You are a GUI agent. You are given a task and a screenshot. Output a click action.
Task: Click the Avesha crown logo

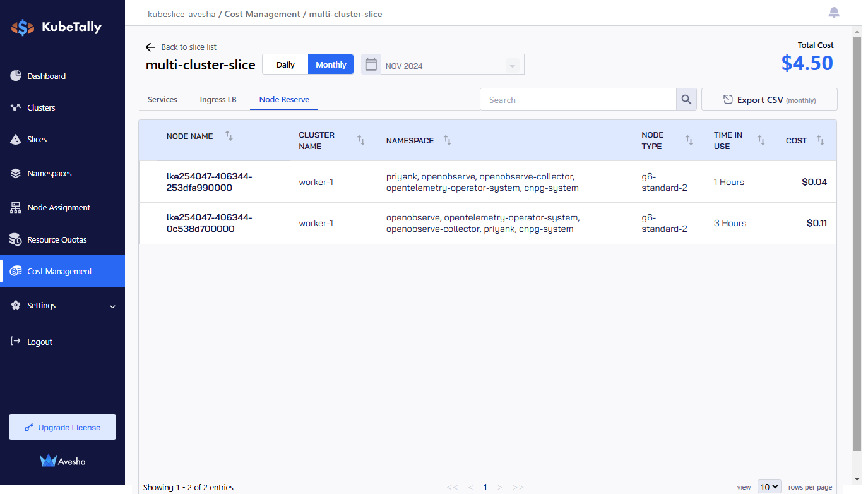49,461
